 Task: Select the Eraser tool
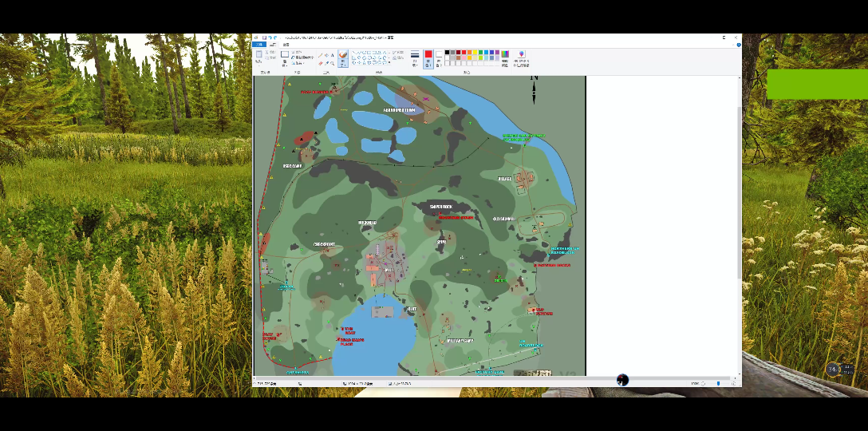tap(321, 63)
